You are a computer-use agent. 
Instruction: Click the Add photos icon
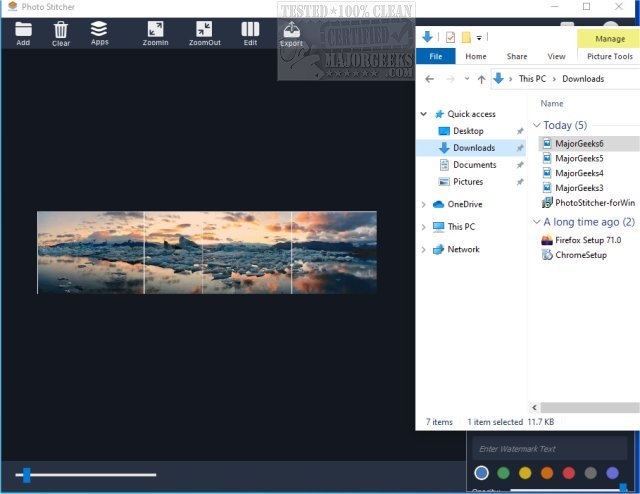23,31
